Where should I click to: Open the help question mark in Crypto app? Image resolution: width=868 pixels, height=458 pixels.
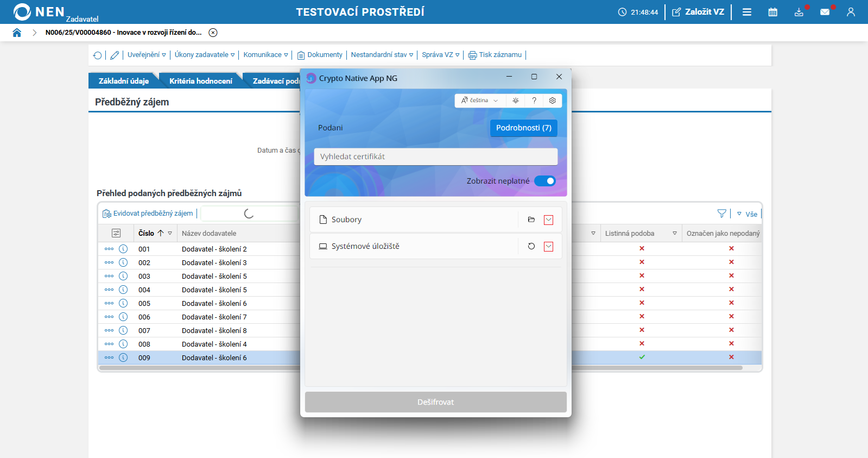[534, 101]
